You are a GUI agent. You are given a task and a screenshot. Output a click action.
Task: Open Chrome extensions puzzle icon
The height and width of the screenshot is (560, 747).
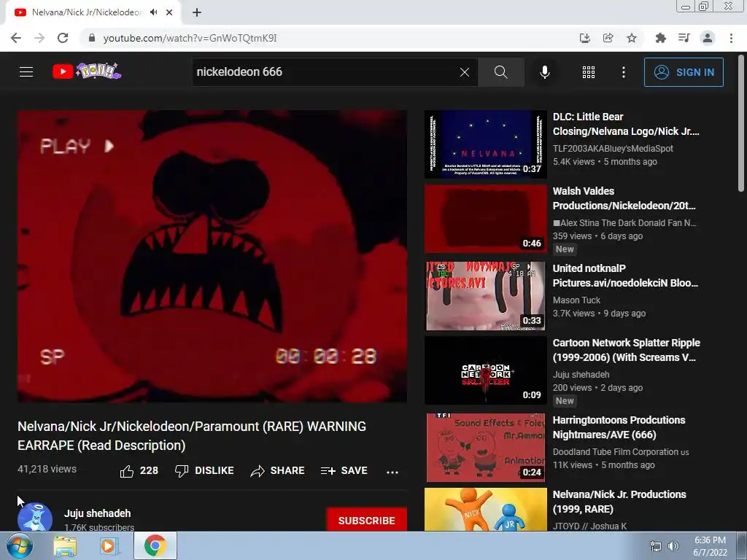coord(660,38)
